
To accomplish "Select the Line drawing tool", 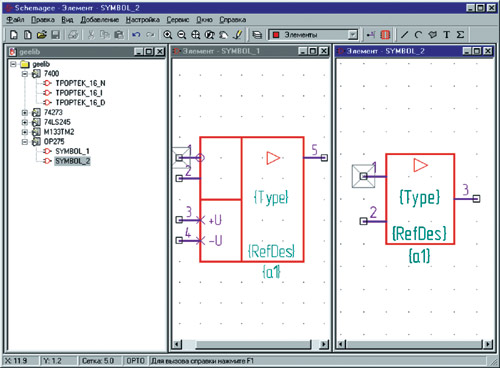I will (x=404, y=35).
